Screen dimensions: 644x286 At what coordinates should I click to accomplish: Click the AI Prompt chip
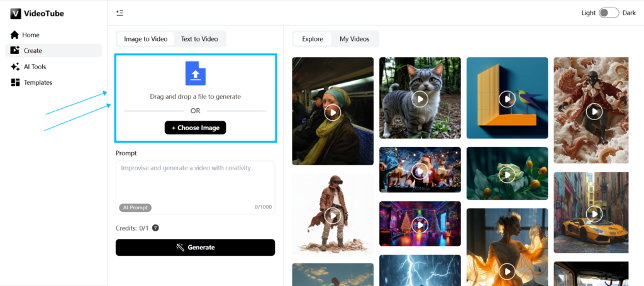pos(136,207)
